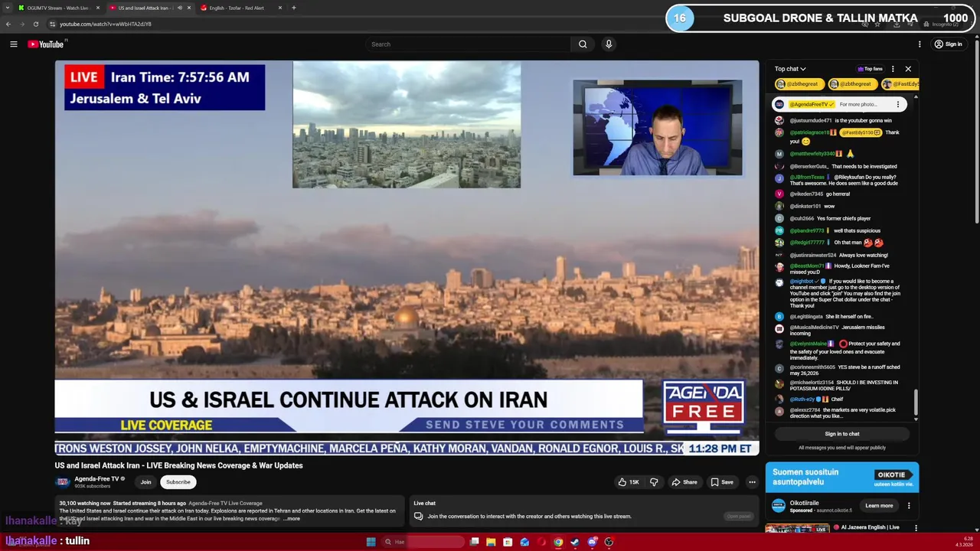The image size is (980, 551).
Task: Click Sign in button at top right
Action: pos(948,44)
